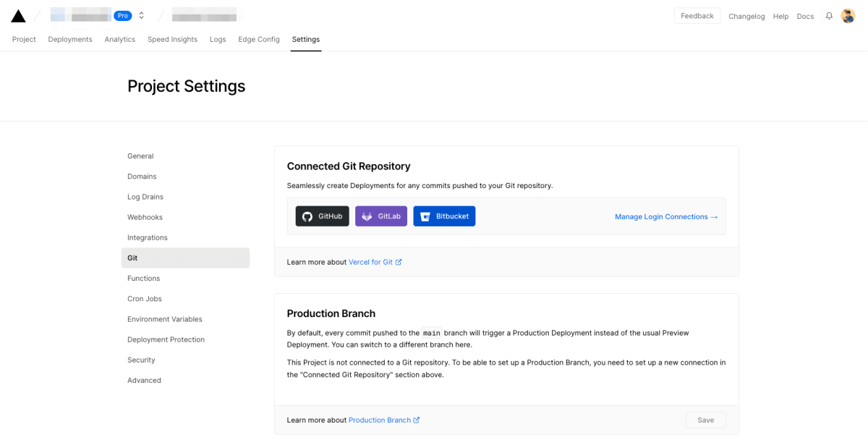Click the Vercel triangle logo
Image resolution: width=868 pixels, height=445 pixels.
pos(18,16)
